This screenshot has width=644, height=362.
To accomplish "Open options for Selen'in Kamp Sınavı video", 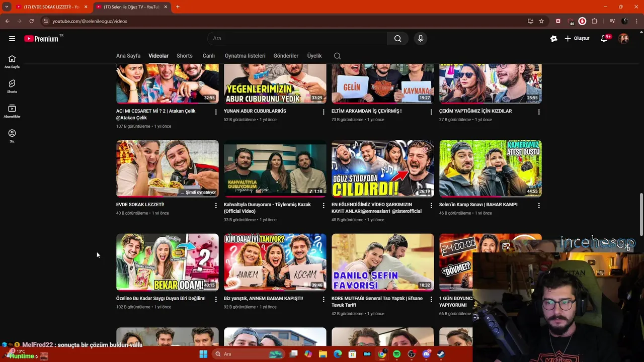I will click(539, 205).
